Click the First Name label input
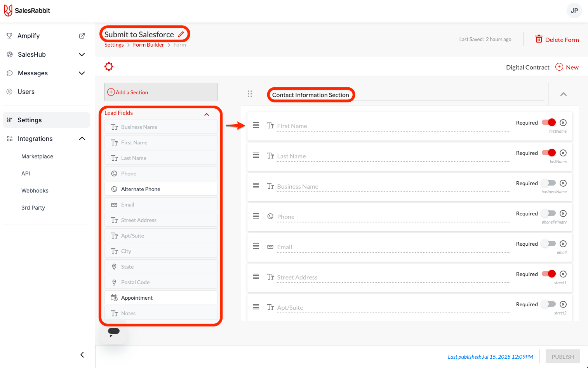Screen dimensions: 588x368 [x=393, y=126]
